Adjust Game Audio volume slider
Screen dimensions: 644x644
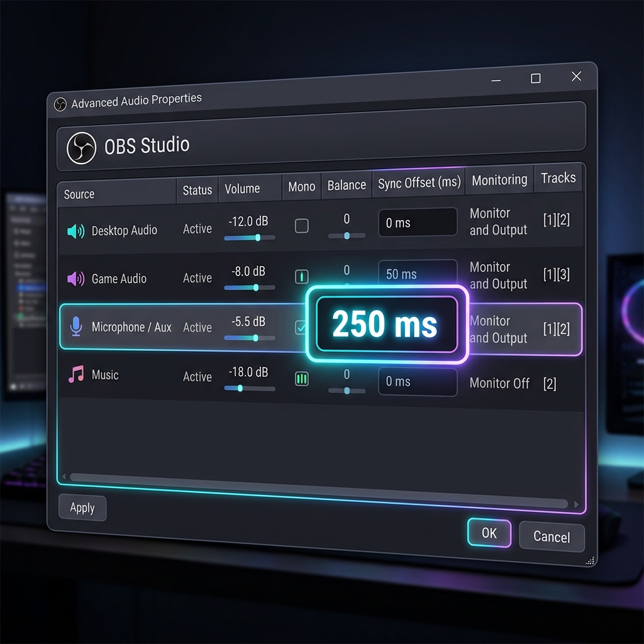tap(250, 287)
